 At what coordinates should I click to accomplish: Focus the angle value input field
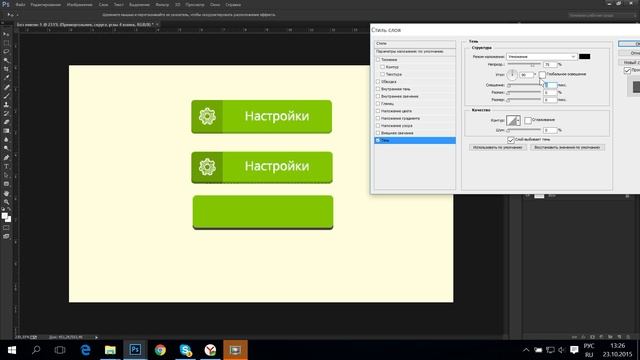(526, 75)
